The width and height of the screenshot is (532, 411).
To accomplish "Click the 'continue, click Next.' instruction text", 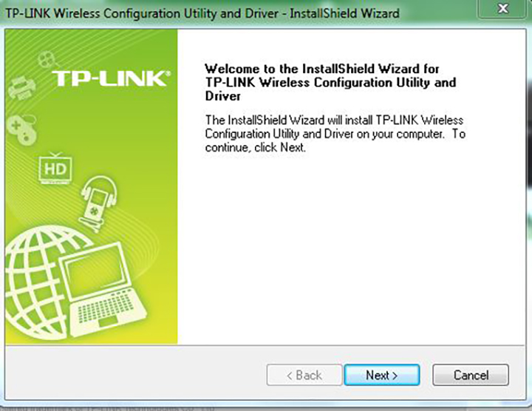I will click(256, 148).
